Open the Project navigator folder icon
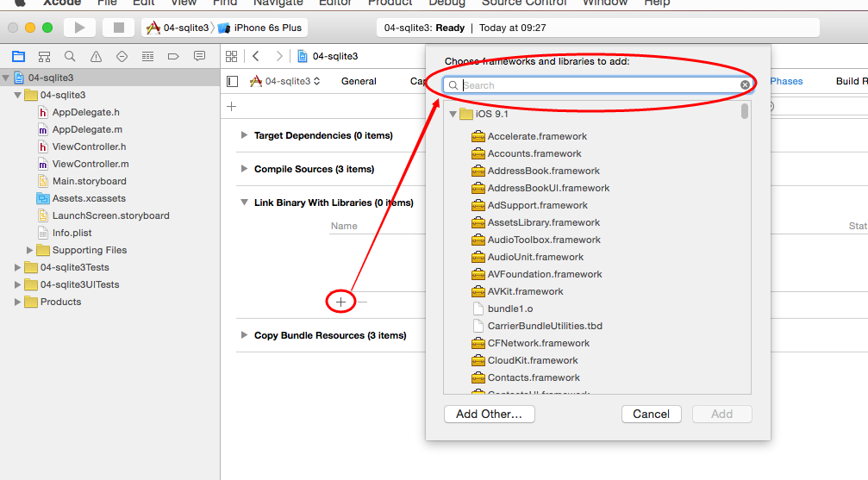The width and height of the screenshot is (868, 480). click(19, 57)
